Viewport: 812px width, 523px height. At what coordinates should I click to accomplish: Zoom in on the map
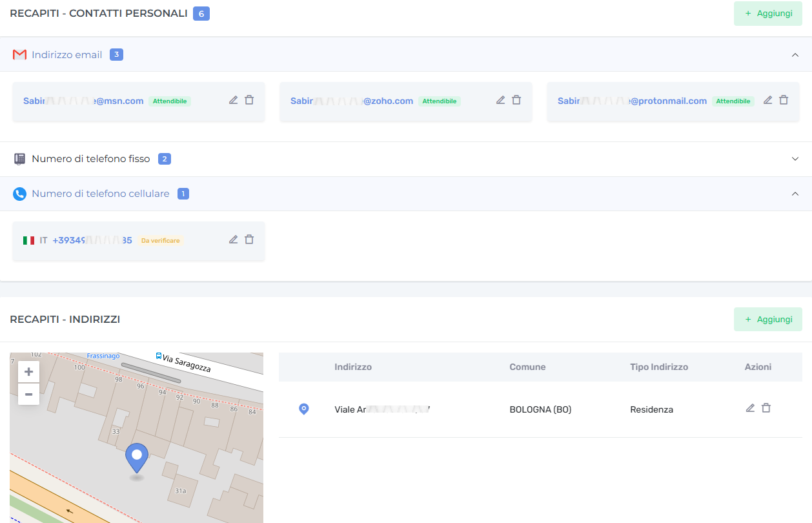(28, 372)
